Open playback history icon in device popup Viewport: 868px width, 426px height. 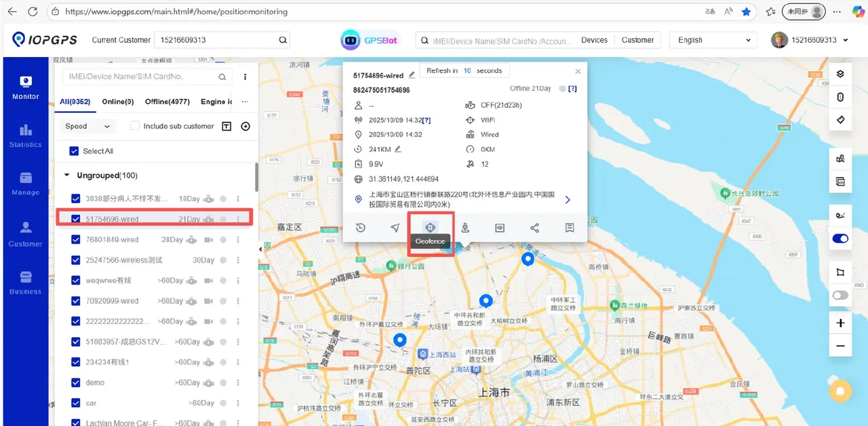[361, 228]
